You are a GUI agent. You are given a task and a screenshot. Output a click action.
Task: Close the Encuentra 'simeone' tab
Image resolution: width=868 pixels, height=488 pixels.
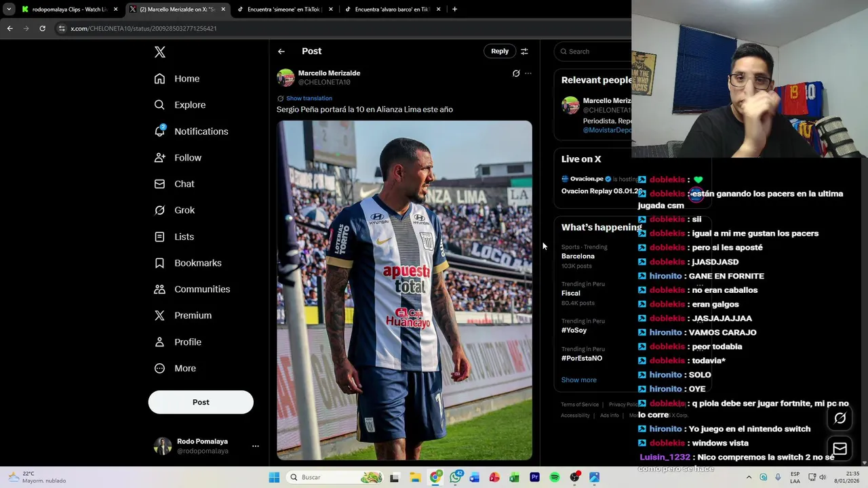[x=331, y=9]
